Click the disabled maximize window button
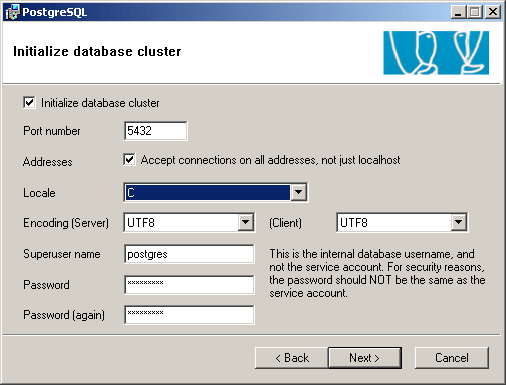Screen dimensions: 506x385 tap(475, 12)
